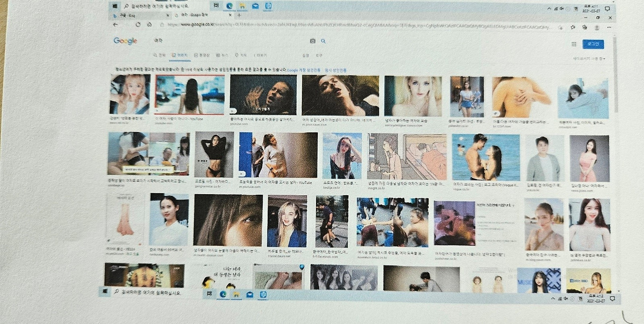Open the clock and date in top taskbar
The height and width of the screenshot is (324, 644).
pyautogui.click(x=592, y=9)
